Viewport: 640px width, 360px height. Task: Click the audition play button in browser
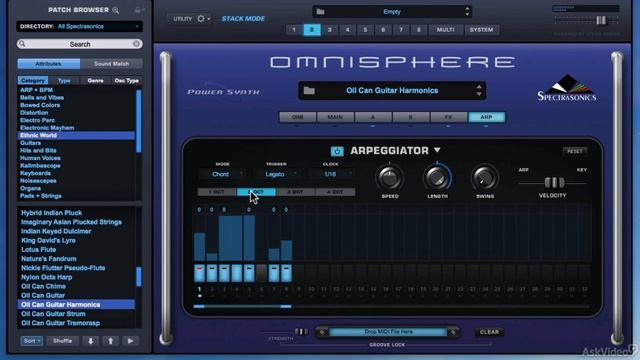point(130,341)
